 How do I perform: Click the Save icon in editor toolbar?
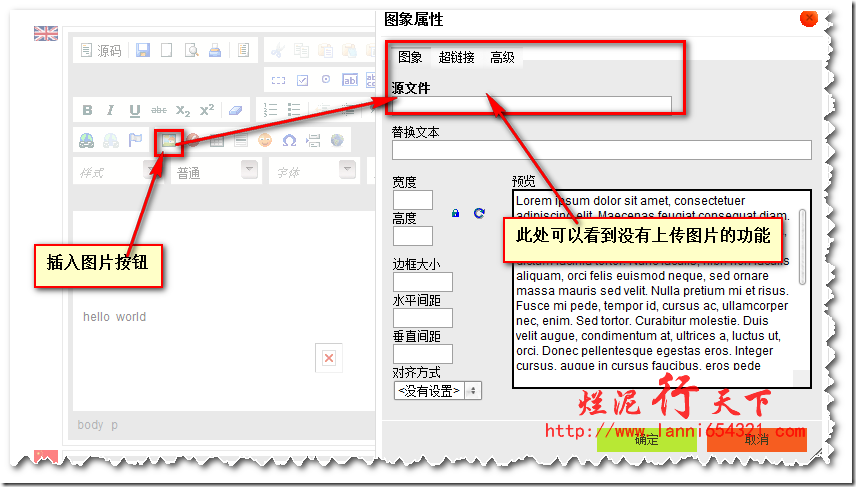[x=144, y=50]
